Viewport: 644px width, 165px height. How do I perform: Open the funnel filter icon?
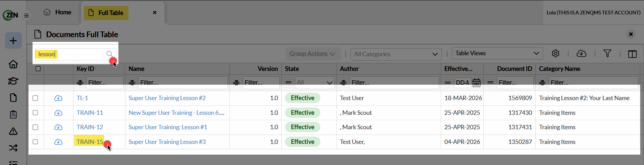607,54
